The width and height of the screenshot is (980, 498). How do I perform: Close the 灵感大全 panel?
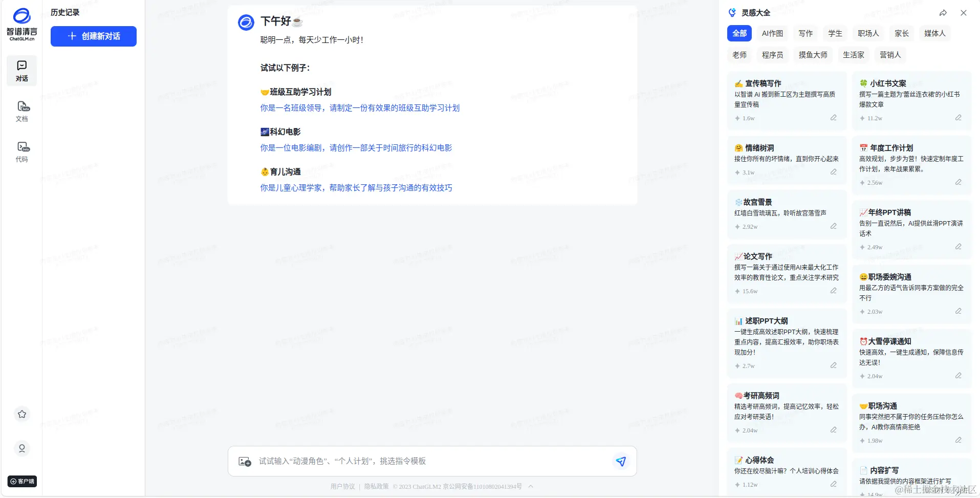click(964, 13)
